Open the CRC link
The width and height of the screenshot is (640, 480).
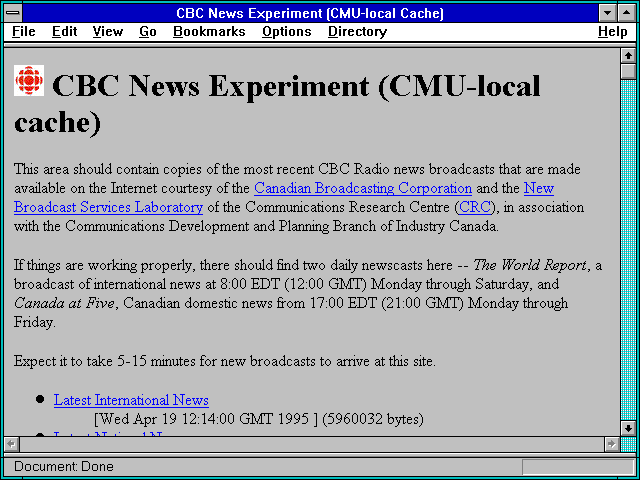point(475,207)
